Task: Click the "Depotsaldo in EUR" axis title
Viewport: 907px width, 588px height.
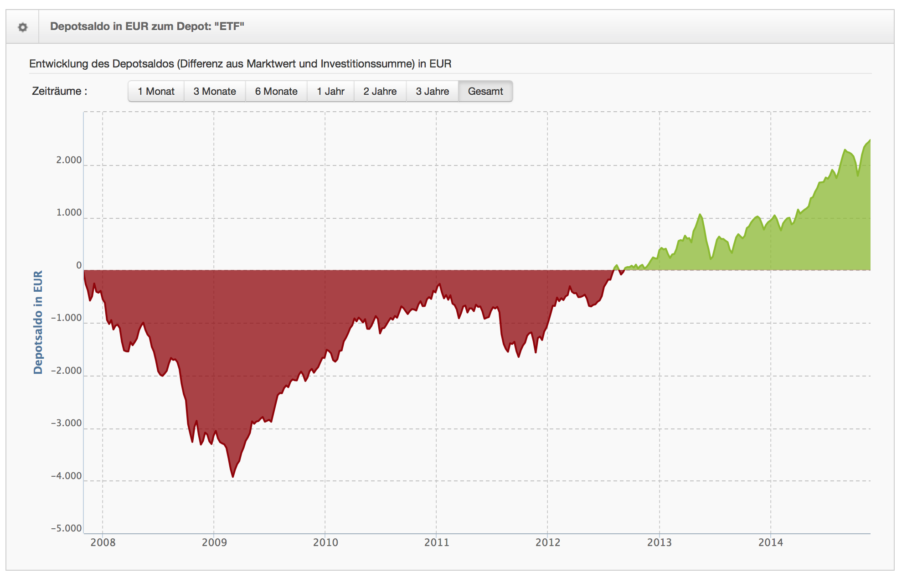Action: pos(38,322)
